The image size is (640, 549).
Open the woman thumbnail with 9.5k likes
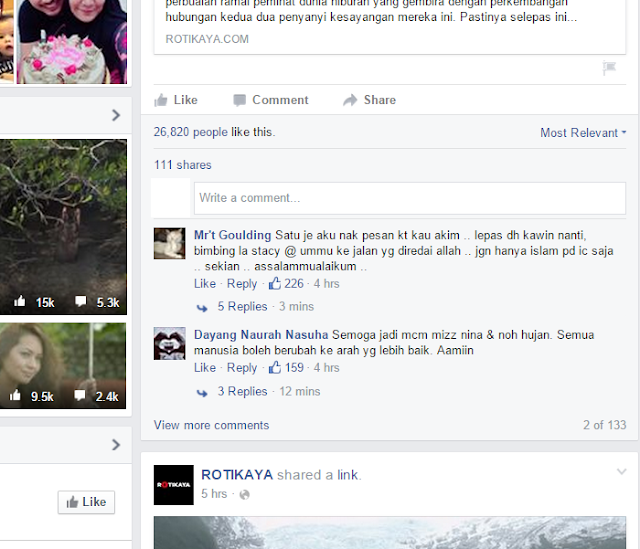tap(63, 366)
